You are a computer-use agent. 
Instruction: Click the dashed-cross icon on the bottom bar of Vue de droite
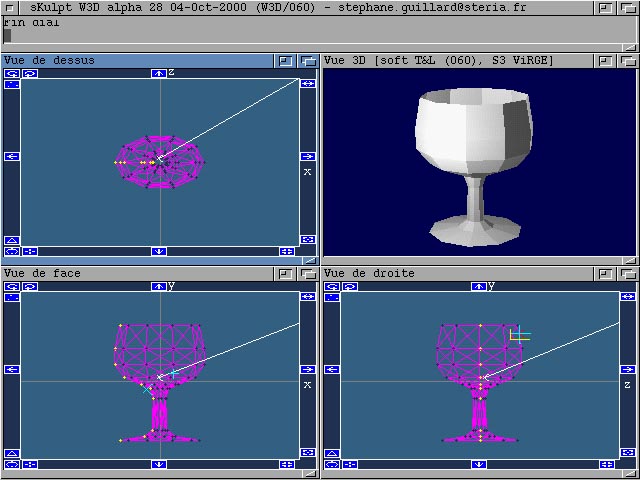pyautogui.click(x=350, y=464)
